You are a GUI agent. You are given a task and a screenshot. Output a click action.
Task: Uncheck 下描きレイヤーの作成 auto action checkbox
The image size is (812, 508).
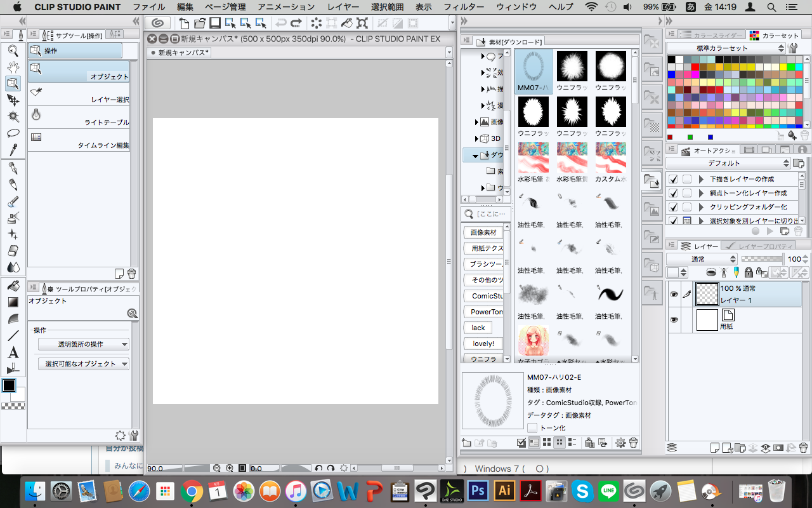(x=673, y=179)
